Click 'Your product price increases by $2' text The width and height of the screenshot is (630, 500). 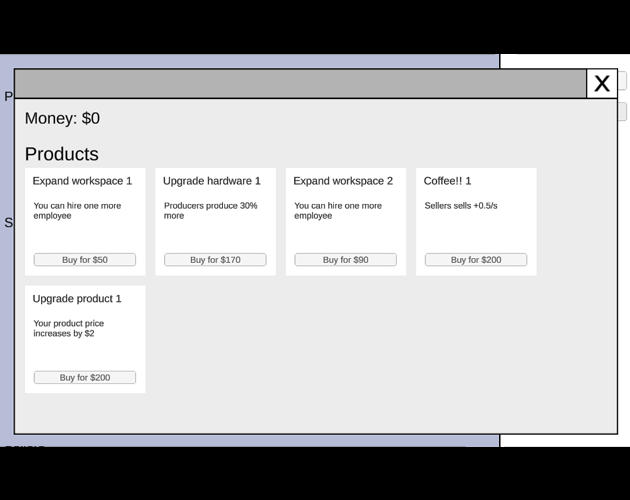69,328
